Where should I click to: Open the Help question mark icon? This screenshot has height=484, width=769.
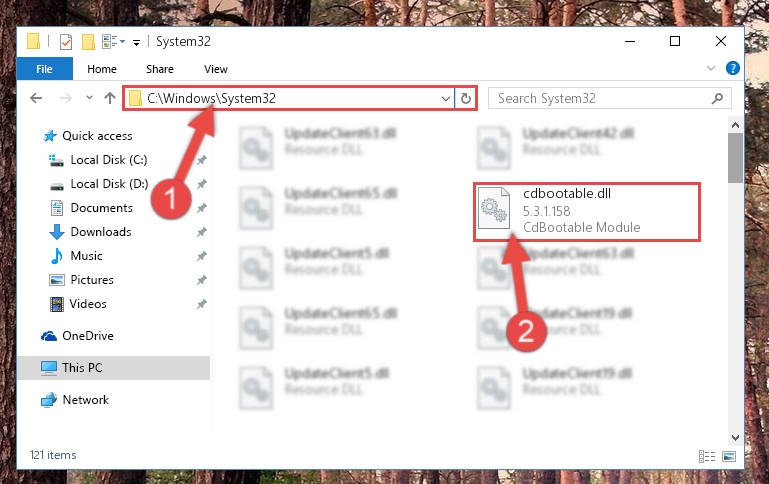pyautogui.click(x=733, y=68)
